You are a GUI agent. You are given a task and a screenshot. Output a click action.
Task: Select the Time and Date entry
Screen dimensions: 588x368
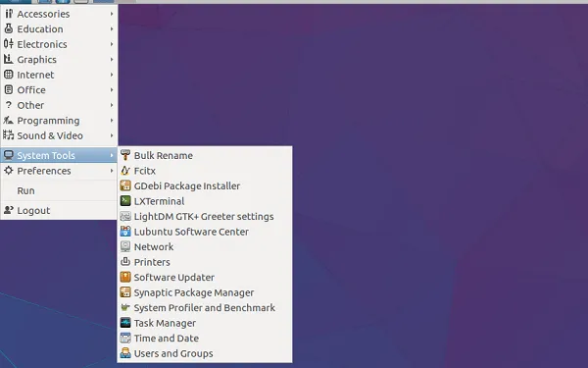[205, 339]
